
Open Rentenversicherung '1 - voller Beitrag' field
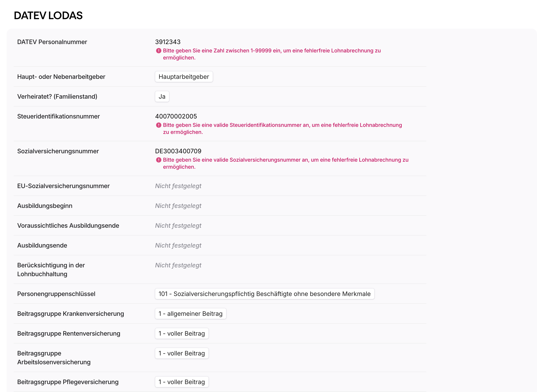click(182, 333)
